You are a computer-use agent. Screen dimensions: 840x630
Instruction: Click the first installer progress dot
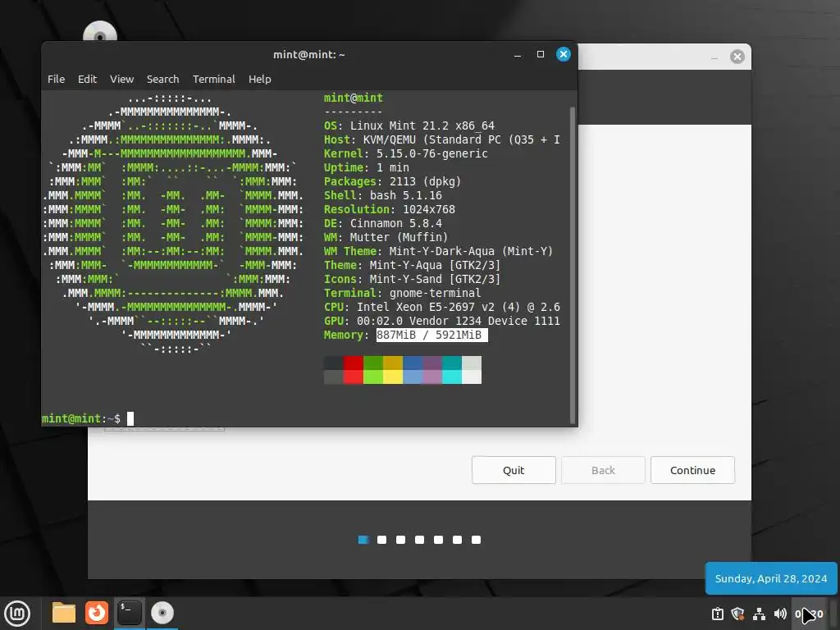coord(363,540)
